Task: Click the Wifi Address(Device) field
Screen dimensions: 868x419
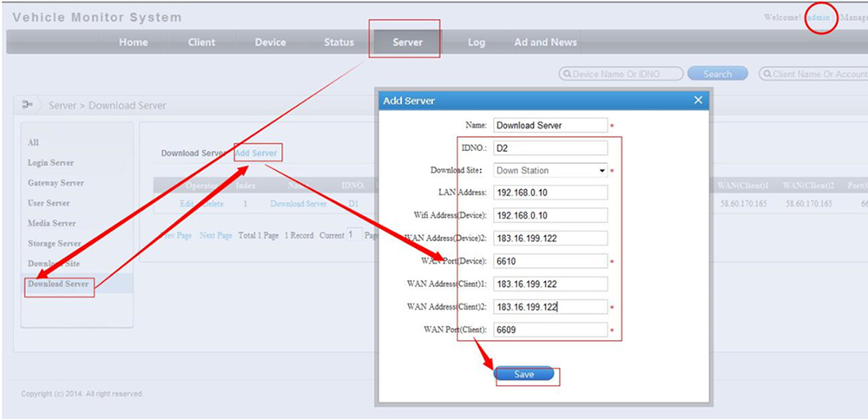Action: [x=550, y=215]
